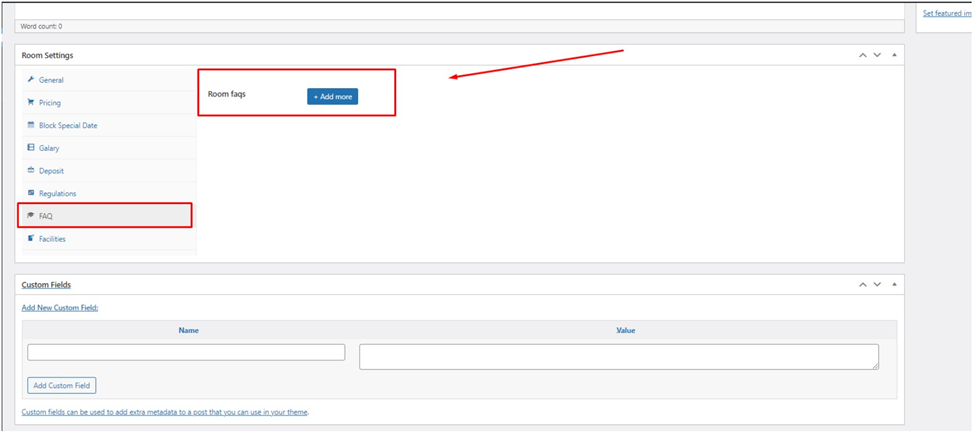Move Room Settings panel up
Image resolution: width=975 pixels, height=435 pixels.
tap(863, 56)
